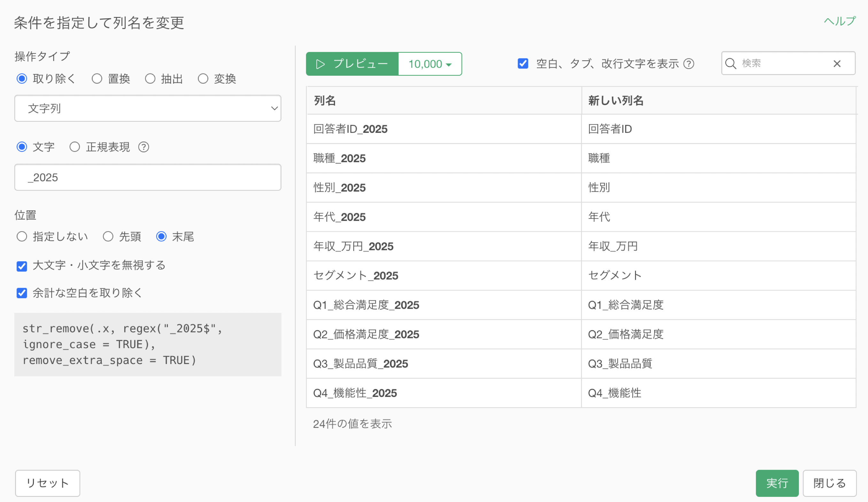
Task: Click the help icon next to 正規表現
Action: [143, 147]
